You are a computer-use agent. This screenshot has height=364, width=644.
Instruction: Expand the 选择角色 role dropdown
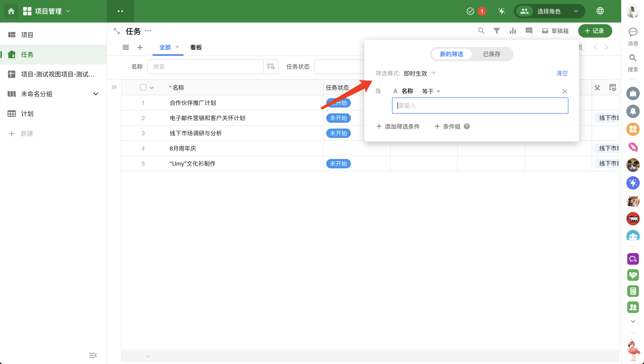(x=549, y=11)
